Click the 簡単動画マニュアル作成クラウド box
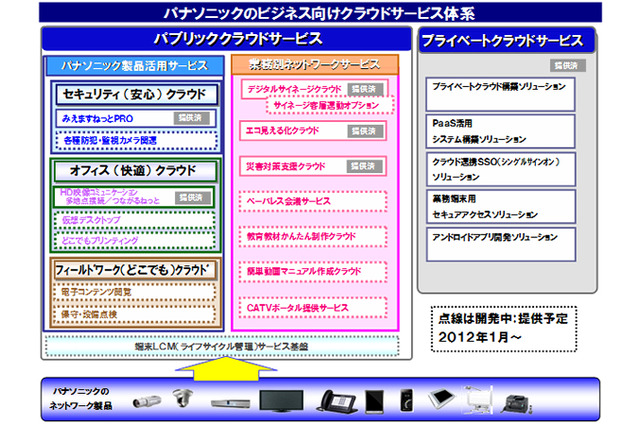Viewport: 640px width, 426px height. 313,271
